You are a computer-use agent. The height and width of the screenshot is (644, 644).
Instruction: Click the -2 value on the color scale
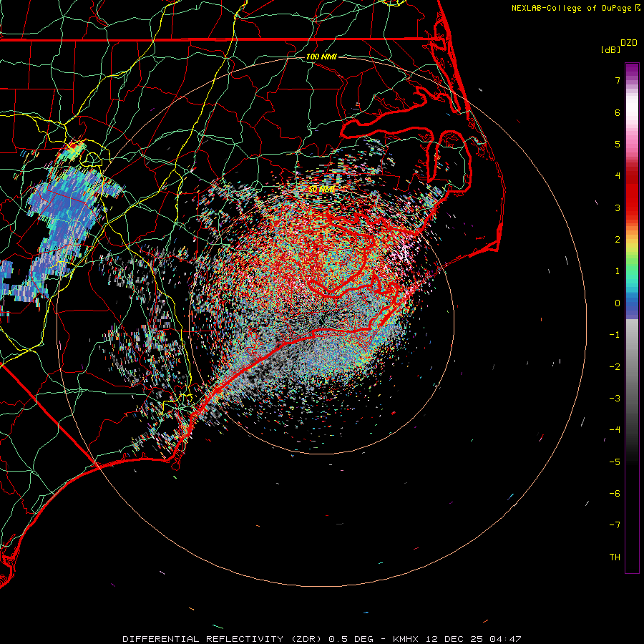tap(615, 366)
